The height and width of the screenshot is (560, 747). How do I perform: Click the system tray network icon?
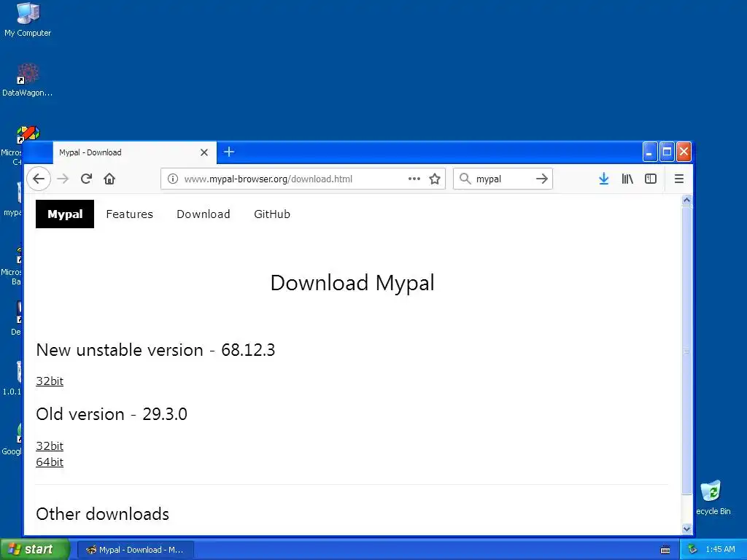pyautogui.click(x=692, y=550)
